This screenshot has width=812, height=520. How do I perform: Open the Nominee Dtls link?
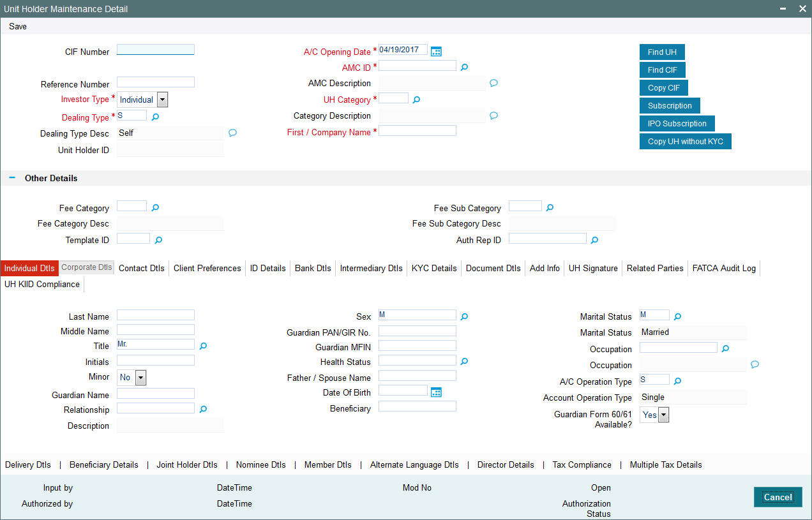tap(261, 464)
